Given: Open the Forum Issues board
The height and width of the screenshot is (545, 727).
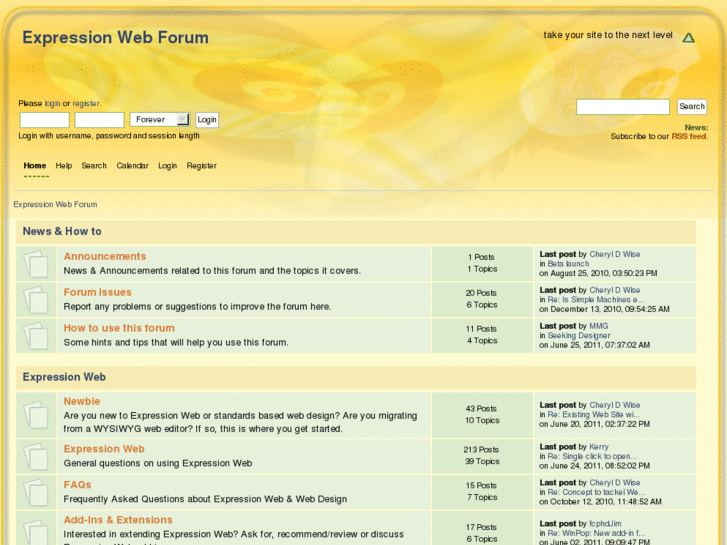Looking at the screenshot, I should tap(97, 292).
